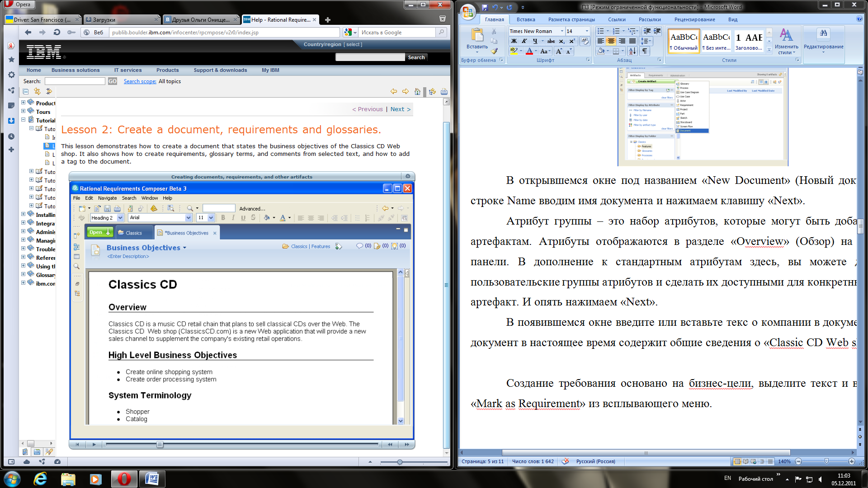Expand the Font (Шрифт) dialog launcher

(588, 60)
